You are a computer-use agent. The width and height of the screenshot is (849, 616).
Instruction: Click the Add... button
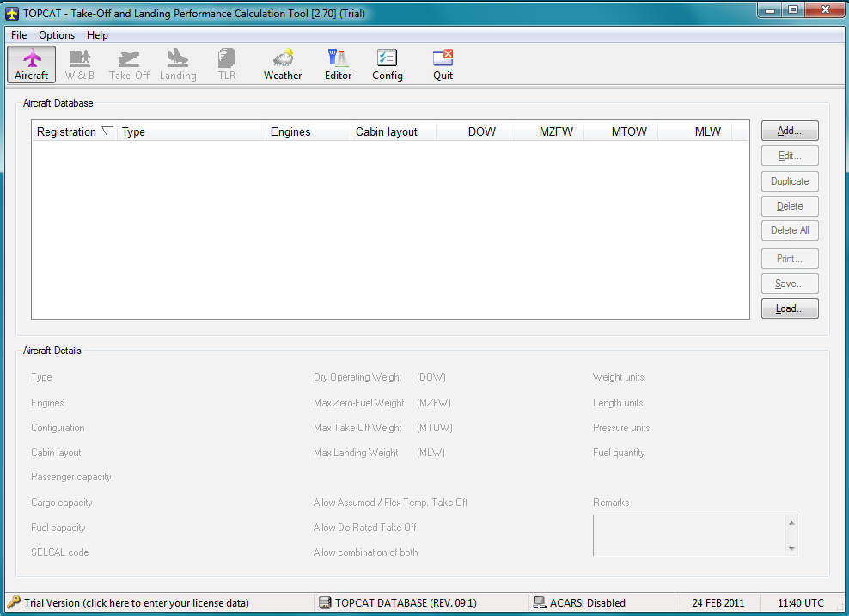790,131
